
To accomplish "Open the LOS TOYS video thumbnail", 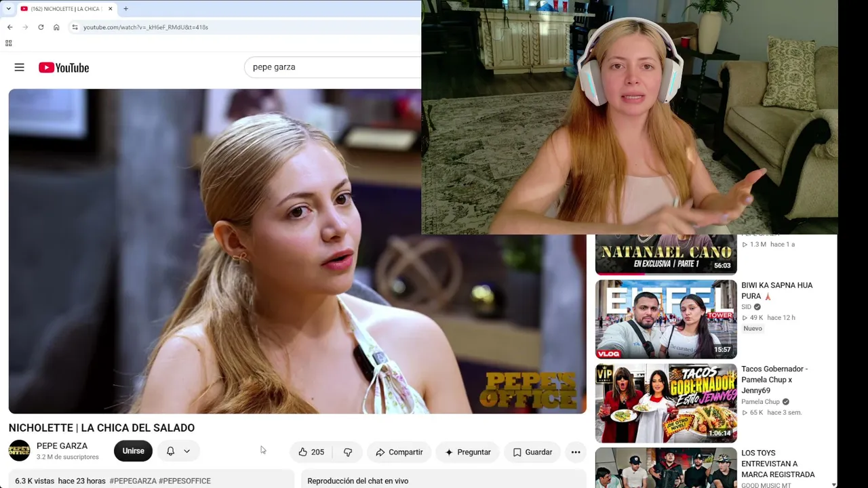I will pos(666,468).
